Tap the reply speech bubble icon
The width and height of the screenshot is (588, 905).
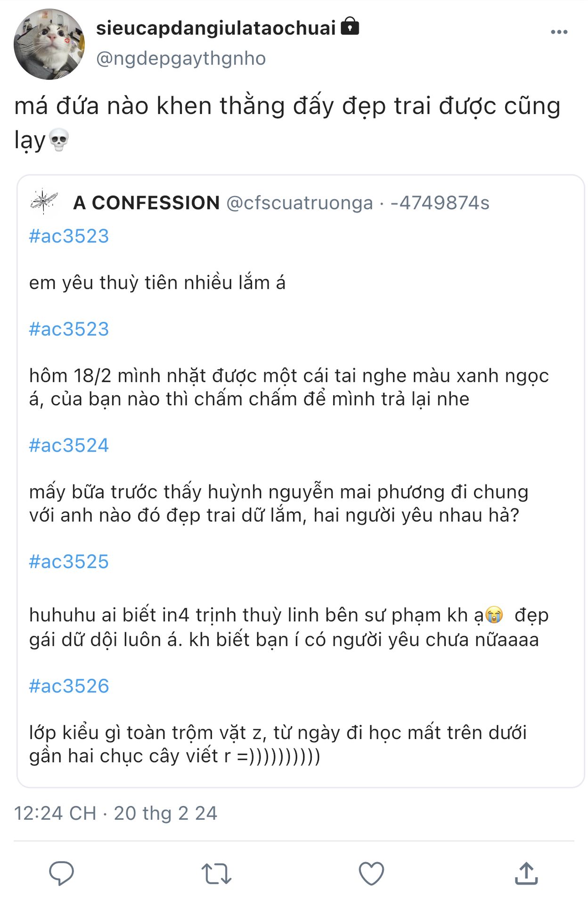coord(62,873)
